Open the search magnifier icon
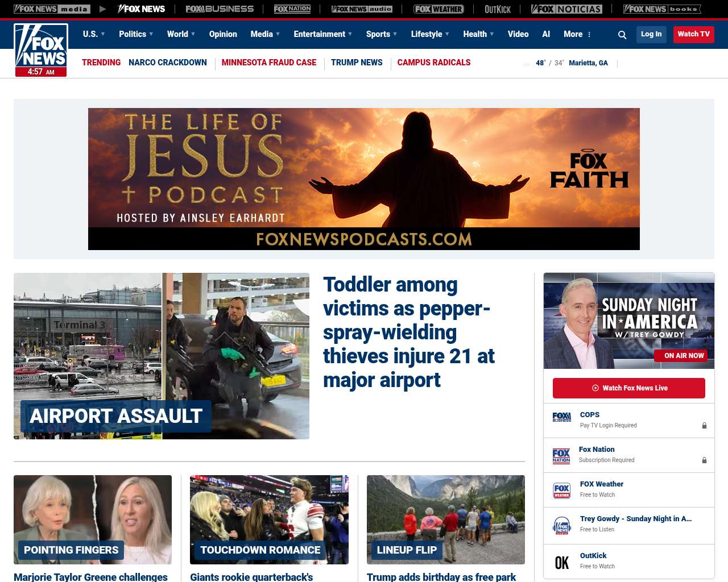This screenshot has height=582, width=728. coord(622,35)
